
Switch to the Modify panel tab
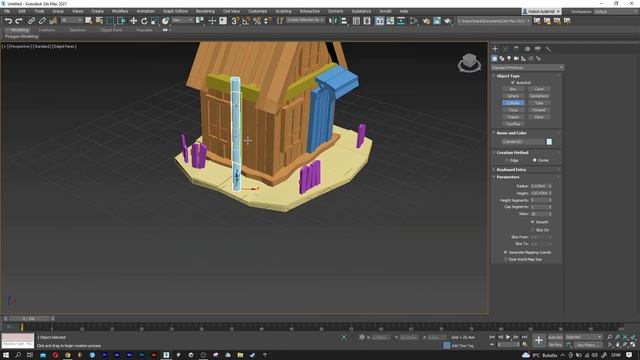pyautogui.click(x=506, y=49)
